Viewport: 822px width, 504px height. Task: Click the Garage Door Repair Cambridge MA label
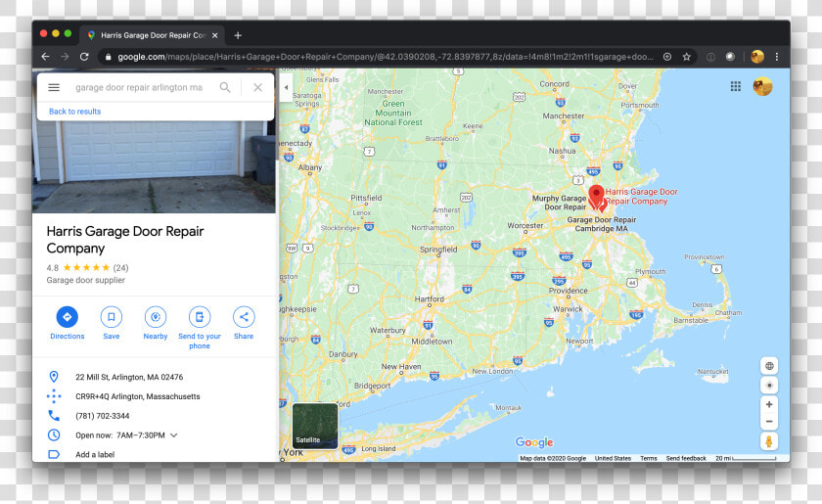click(x=601, y=224)
